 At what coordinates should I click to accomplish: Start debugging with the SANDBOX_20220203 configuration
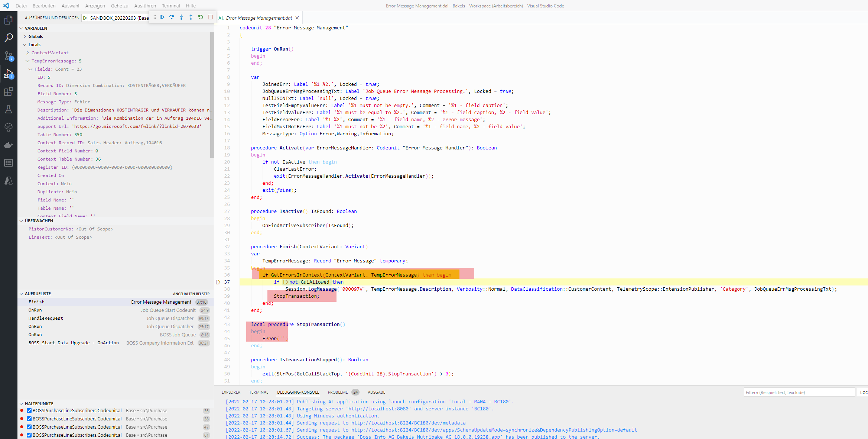[85, 17]
